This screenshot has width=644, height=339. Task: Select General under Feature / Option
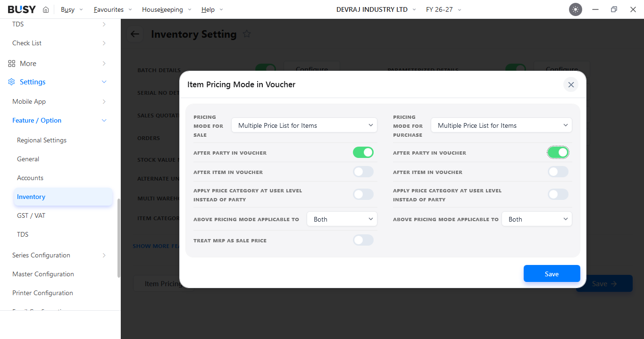pos(28,159)
